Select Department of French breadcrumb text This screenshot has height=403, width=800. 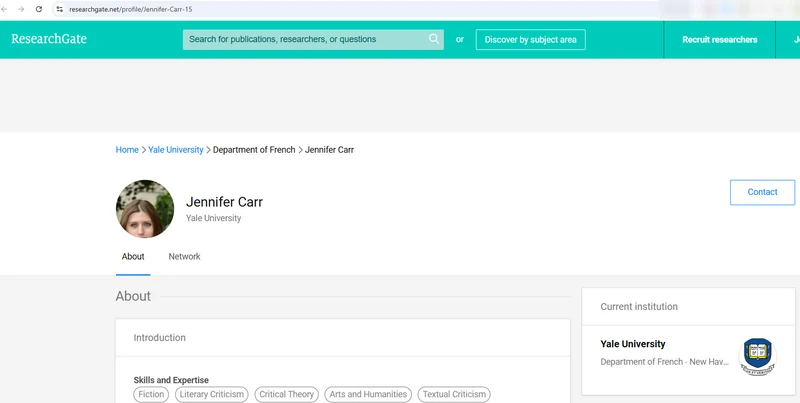click(254, 149)
